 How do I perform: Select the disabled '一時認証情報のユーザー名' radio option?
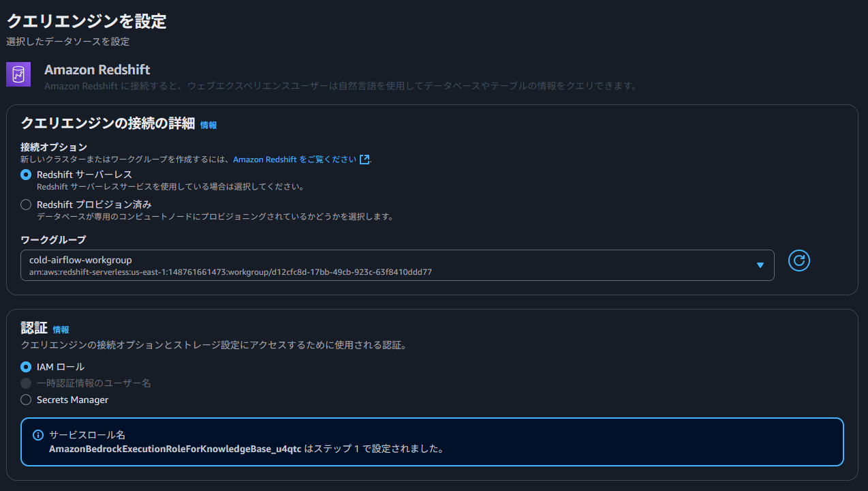(x=26, y=383)
